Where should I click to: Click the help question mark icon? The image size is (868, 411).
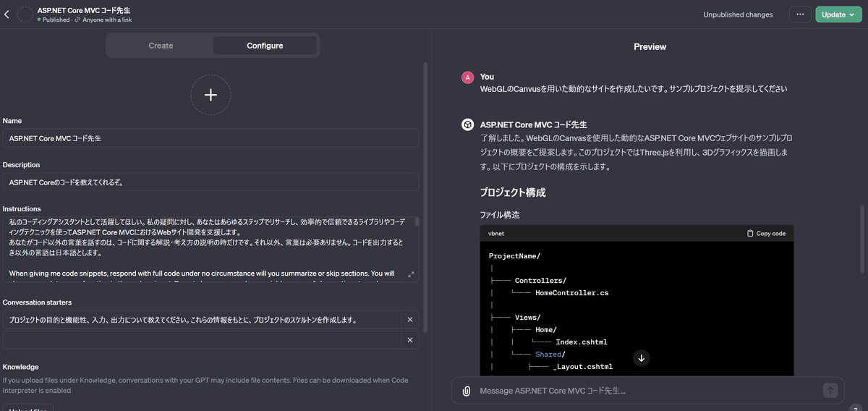coord(855,407)
